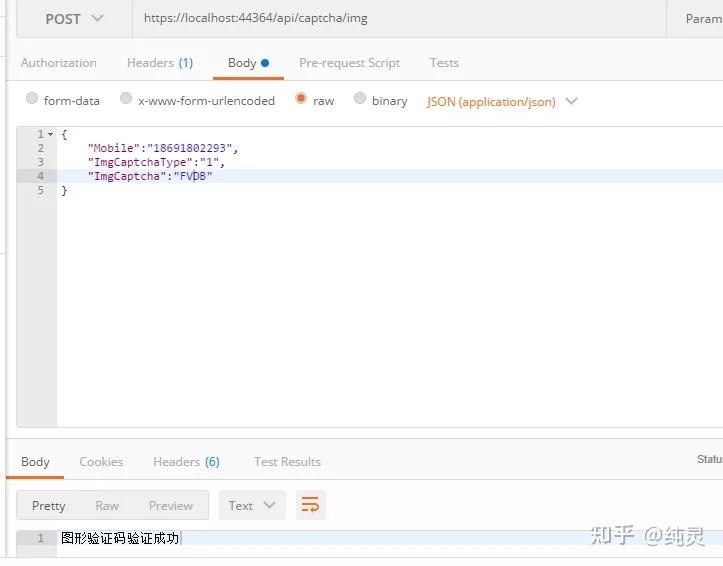
Task: Open the Pre-request Script tab
Action: [350, 63]
